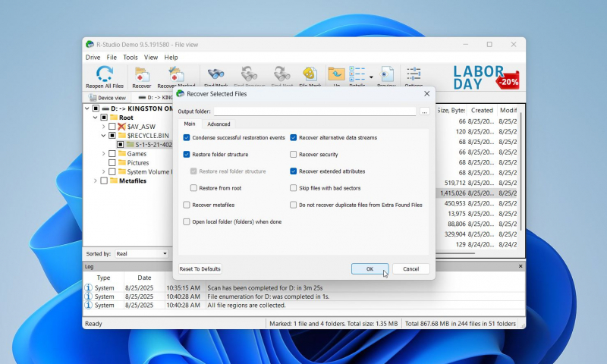Enable Skip files with bad sectors checkbox
The image size is (607, 364).
294,188
